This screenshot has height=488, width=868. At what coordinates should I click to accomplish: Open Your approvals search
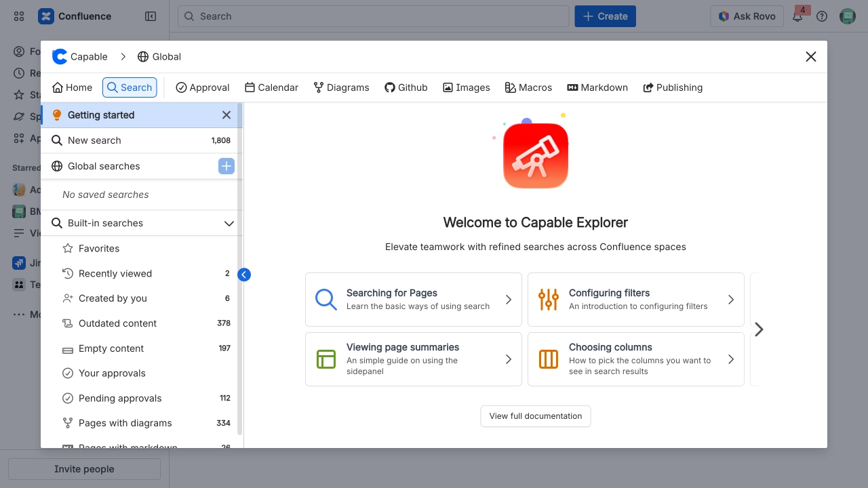coord(139,373)
